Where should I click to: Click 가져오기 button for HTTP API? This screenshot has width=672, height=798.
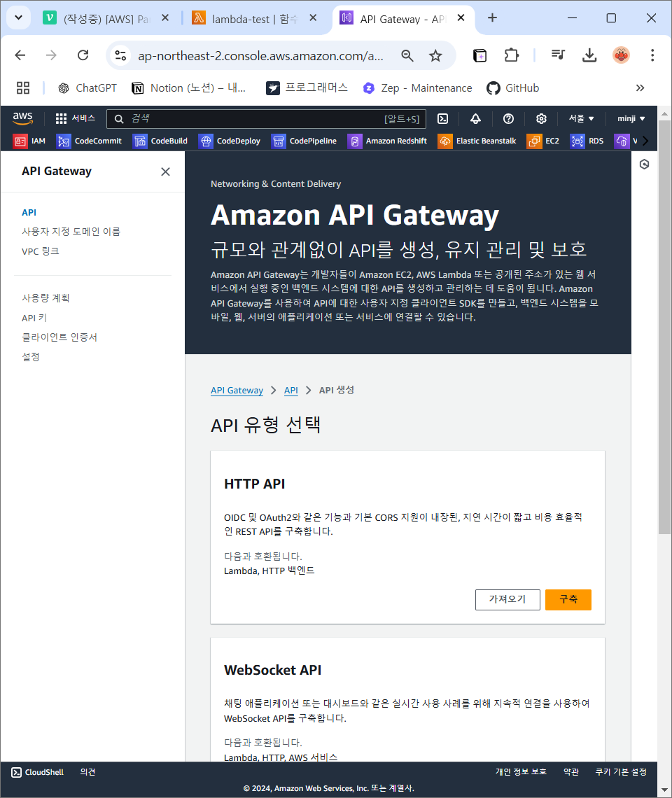[507, 599]
